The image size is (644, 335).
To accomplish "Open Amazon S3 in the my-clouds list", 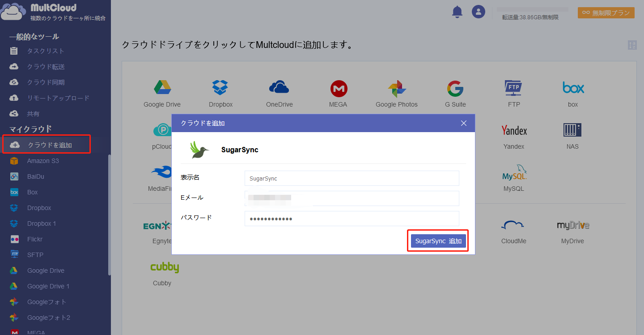I will pos(43,161).
